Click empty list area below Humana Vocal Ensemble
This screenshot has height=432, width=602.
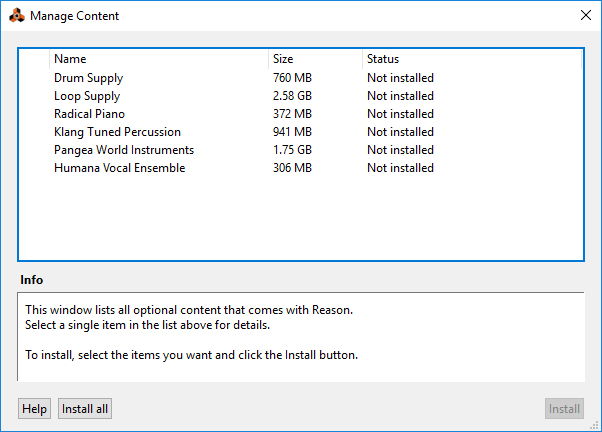pos(300,220)
